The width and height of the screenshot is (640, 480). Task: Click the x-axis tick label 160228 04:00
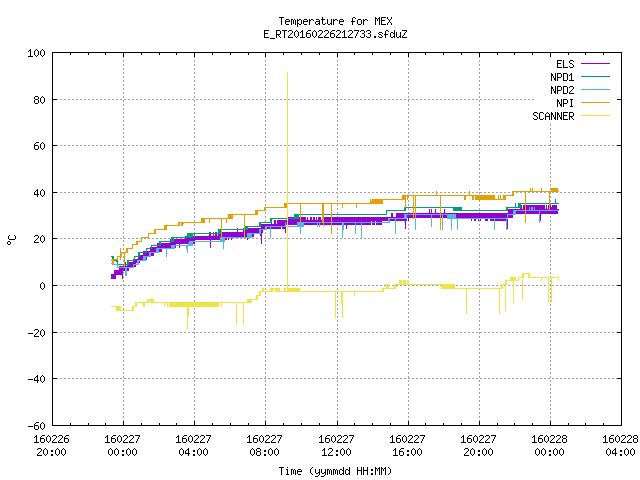coord(620,446)
